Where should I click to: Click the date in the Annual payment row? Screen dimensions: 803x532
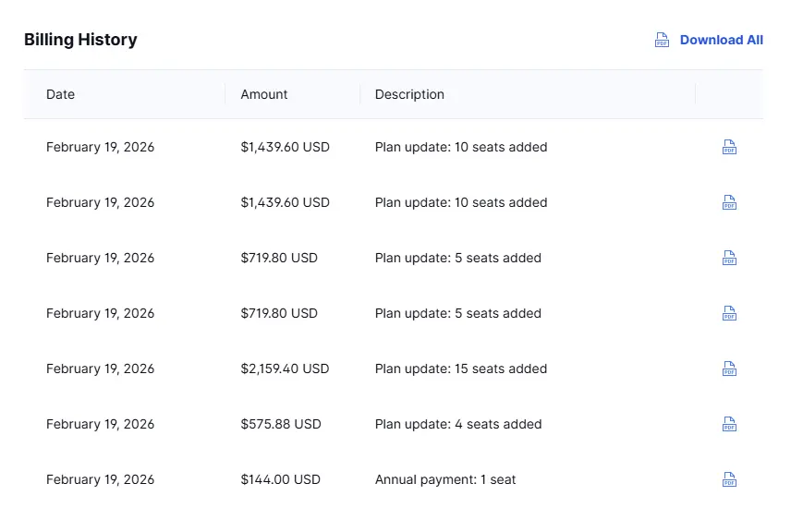click(100, 479)
